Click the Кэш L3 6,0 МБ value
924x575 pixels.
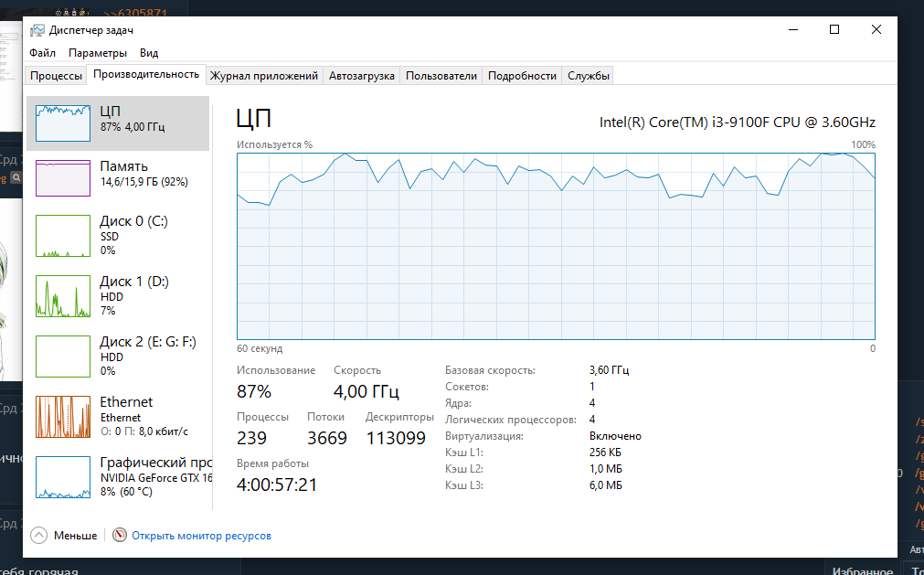coord(606,485)
